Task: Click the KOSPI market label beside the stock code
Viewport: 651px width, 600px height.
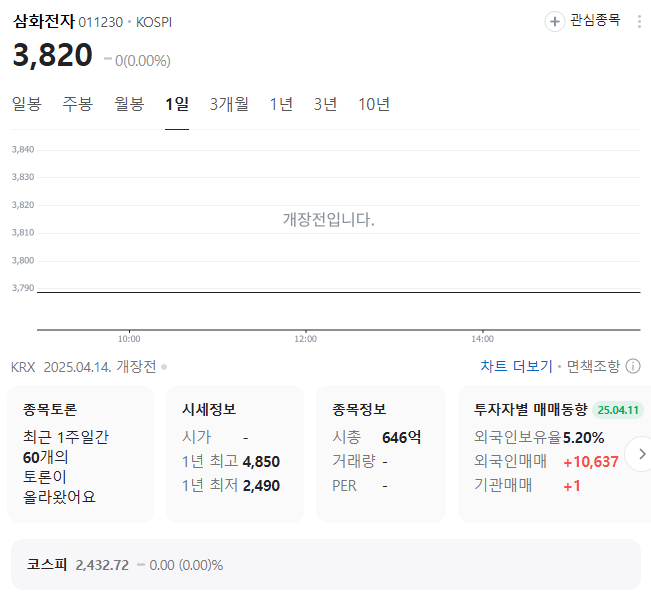Action: [154, 22]
